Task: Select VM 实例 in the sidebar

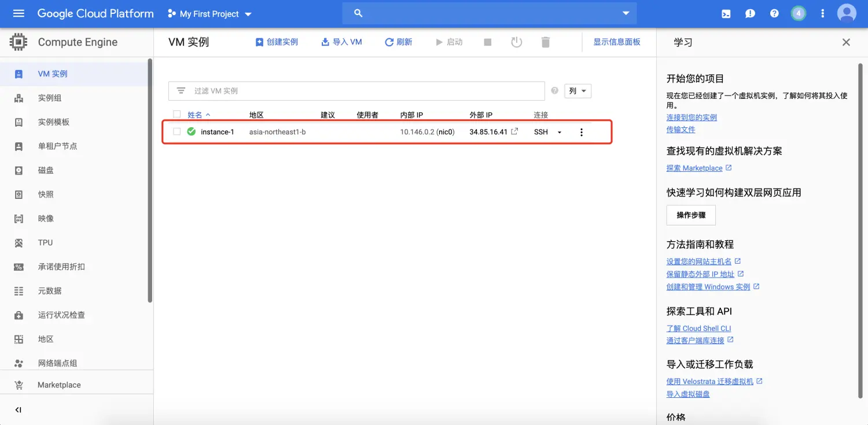Action: [x=75, y=74]
